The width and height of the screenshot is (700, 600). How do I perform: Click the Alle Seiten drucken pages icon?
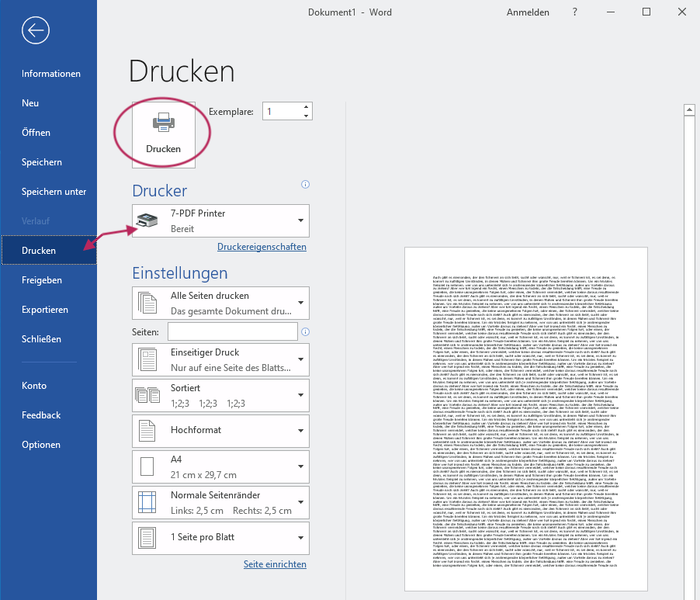147,303
